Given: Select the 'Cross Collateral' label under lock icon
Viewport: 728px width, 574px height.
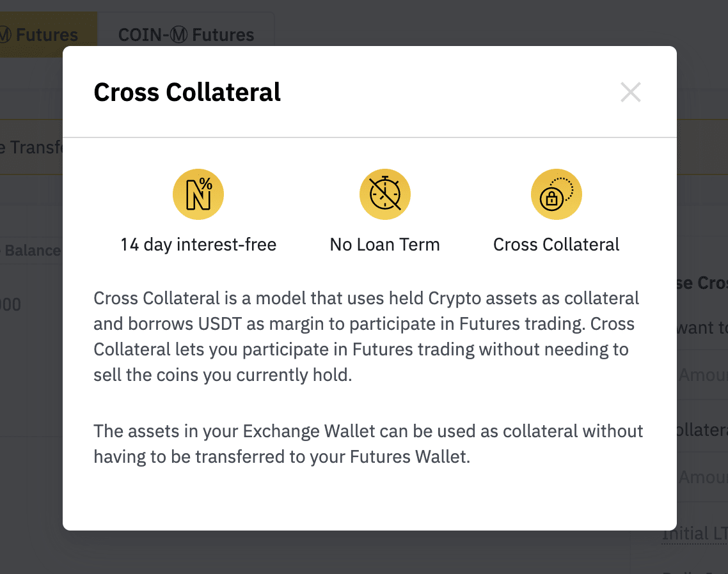Looking at the screenshot, I should tap(556, 245).
